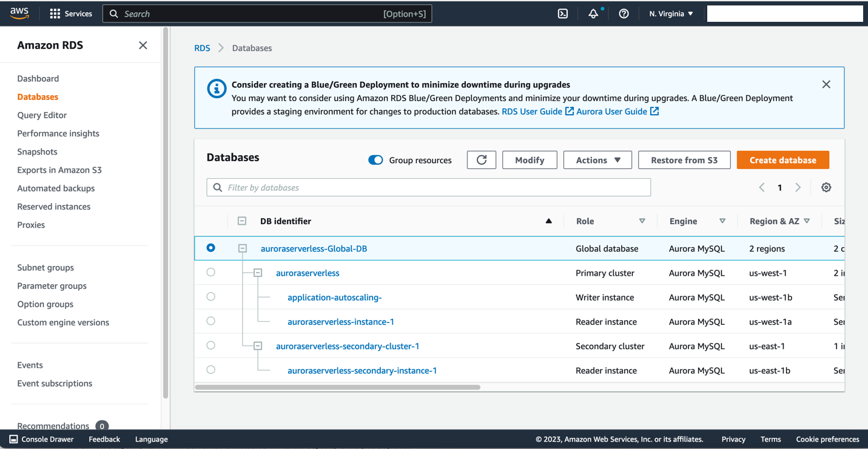The image size is (868, 449).
Task: Go to next page of databases
Action: (798, 187)
